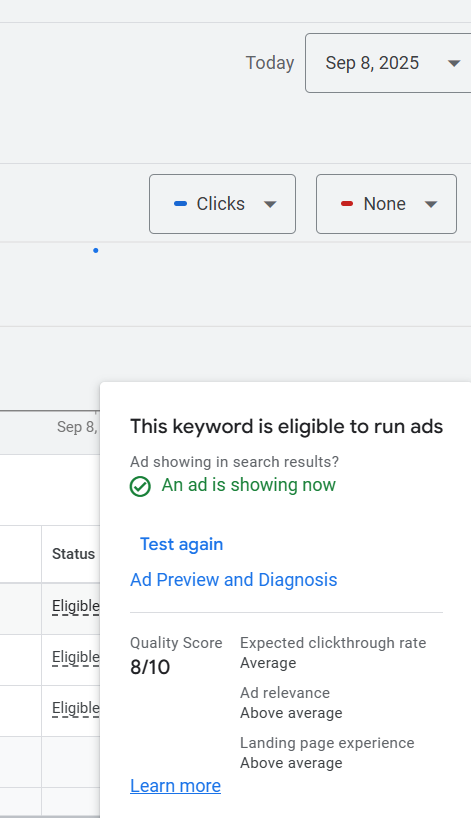Viewport: 471px width, 818px height.
Task: Click the 8/10 Quality Score value
Action: click(x=150, y=667)
